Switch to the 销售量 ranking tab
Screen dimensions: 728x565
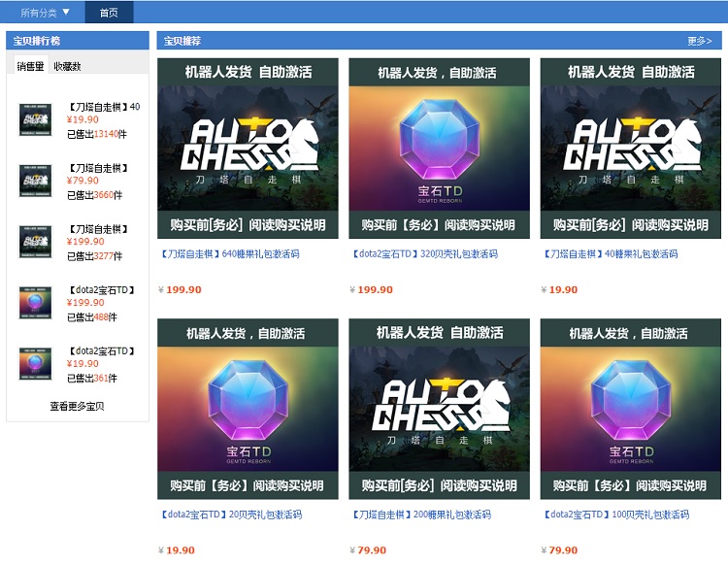tap(30, 66)
